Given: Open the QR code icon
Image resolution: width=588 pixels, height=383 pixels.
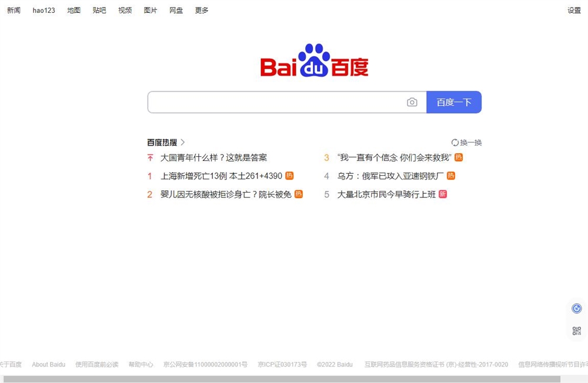Looking at the screenshot, I should click(x=576, y=331).
